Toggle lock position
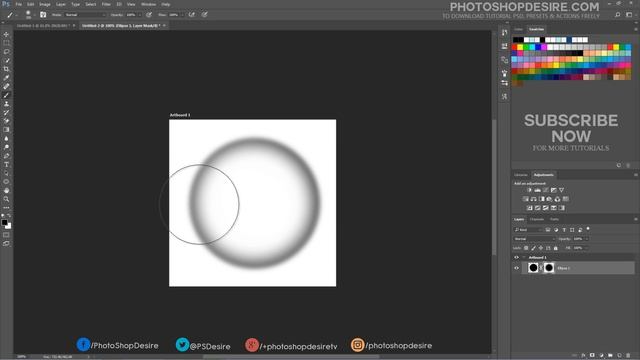The image size is (640, 360). click(x=541, y=248)
